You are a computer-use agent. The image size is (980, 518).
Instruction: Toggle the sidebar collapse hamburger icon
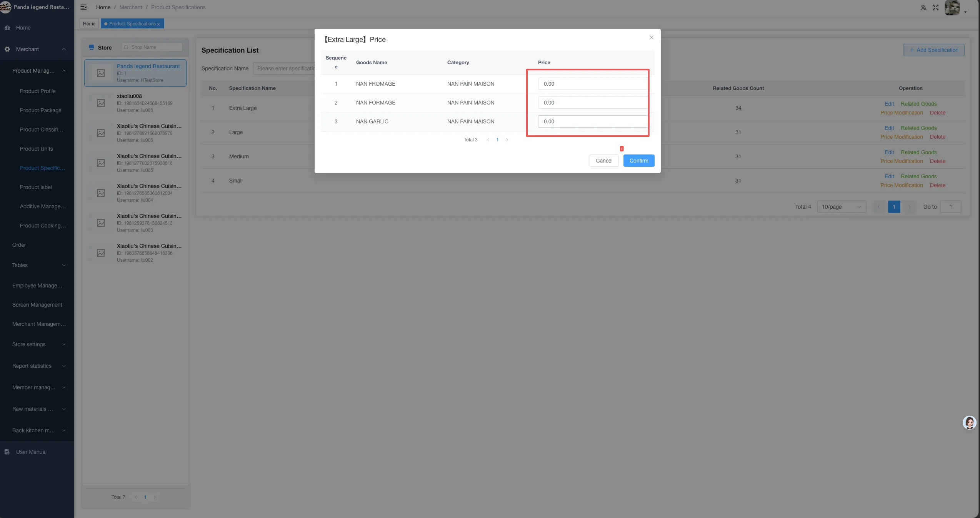83,7
